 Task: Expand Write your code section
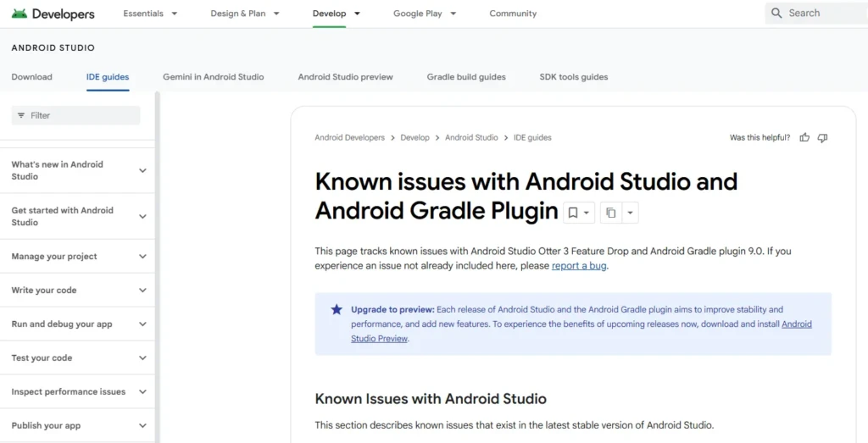pos(79,291)
